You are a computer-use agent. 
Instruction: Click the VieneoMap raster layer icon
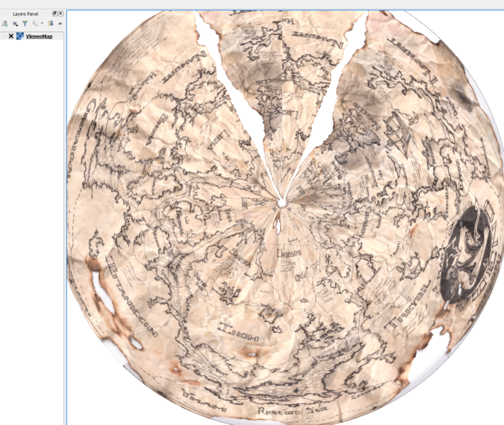click(20, 36)
